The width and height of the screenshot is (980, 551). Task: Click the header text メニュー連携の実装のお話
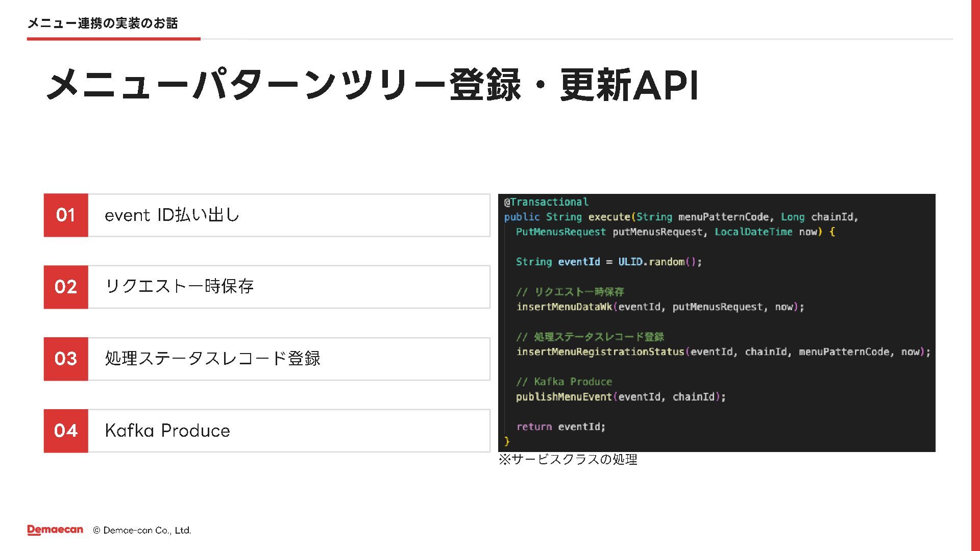(x=103, y=23)
